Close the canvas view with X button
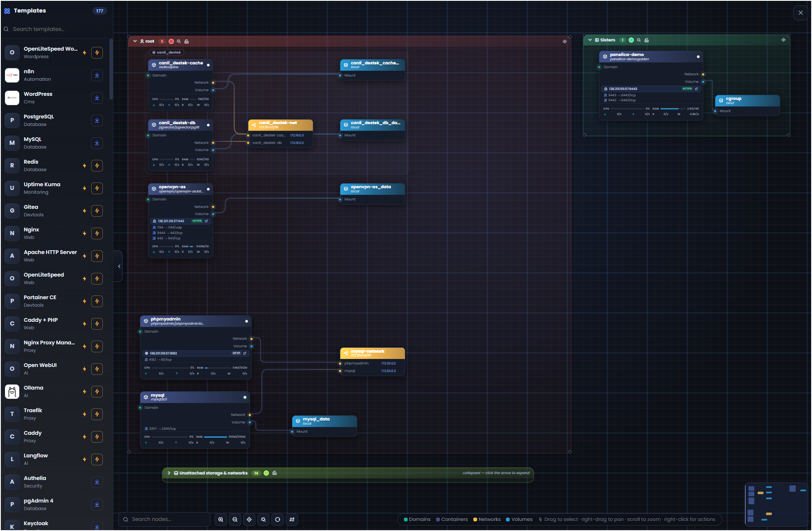The image size is (812, 531). tap(801, 13)
